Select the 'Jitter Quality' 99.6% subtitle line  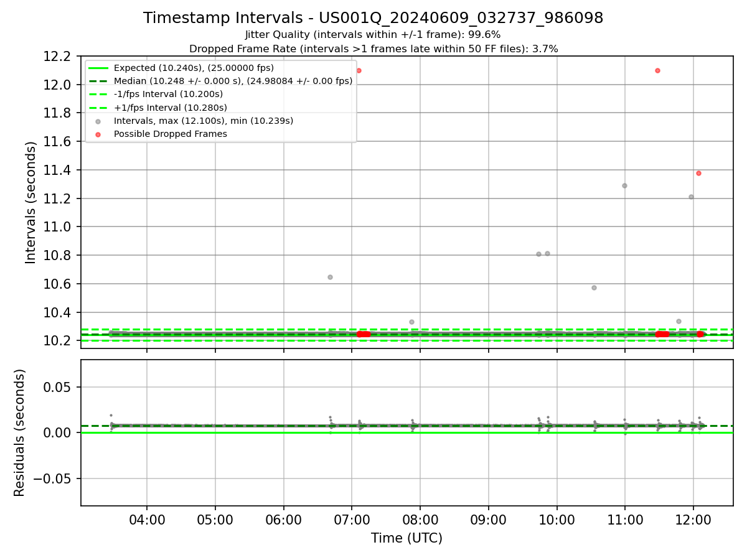pos(373,35)
